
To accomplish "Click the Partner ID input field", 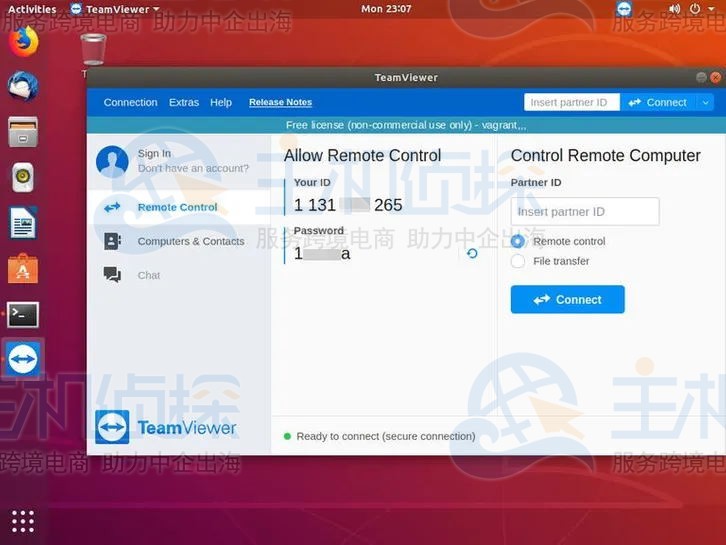I will coord(584,212).
